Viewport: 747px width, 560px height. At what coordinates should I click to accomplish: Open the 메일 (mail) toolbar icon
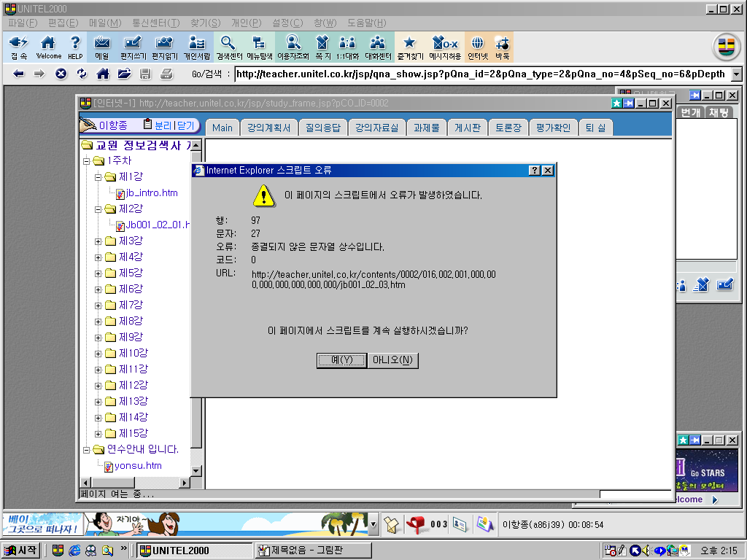pos(102,47)
